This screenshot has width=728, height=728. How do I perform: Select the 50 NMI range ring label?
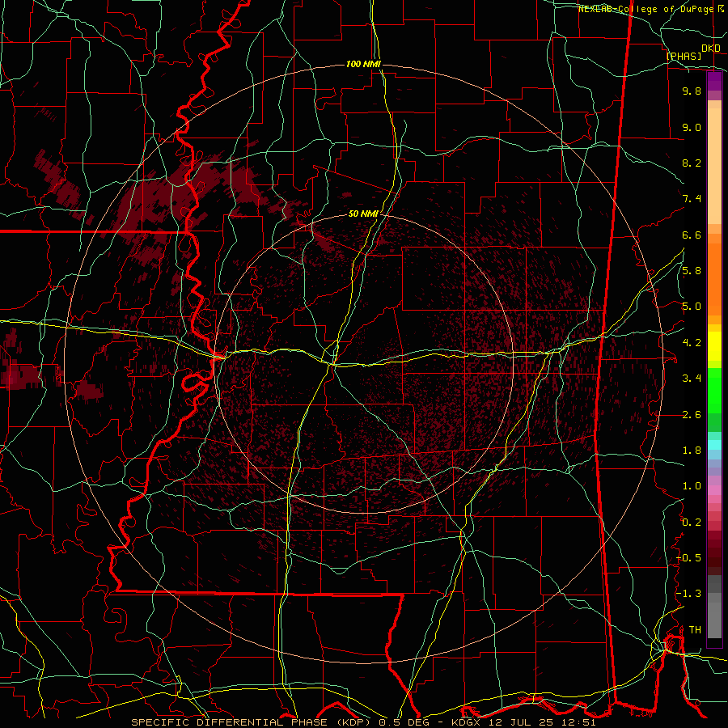[363, 214]
